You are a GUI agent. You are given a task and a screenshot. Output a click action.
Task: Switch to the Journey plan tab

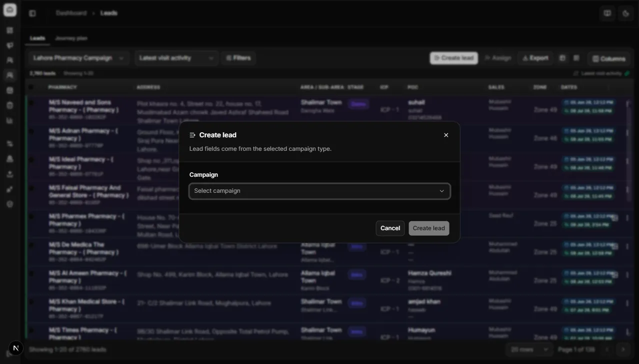(x=71, y=38)
